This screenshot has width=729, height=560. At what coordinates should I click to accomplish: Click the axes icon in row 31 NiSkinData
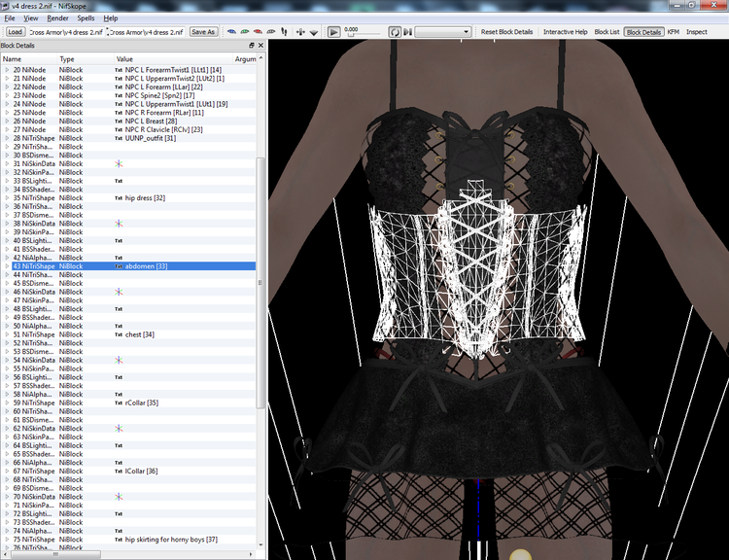119,163
